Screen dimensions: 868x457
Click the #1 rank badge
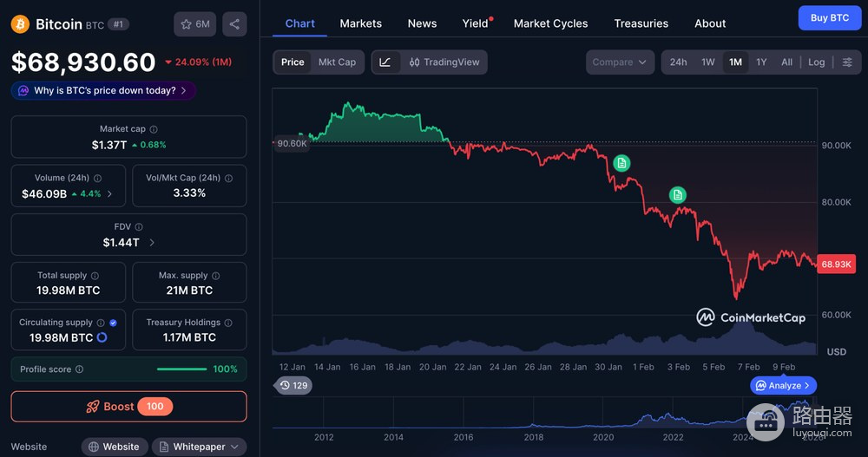(118, 24)
